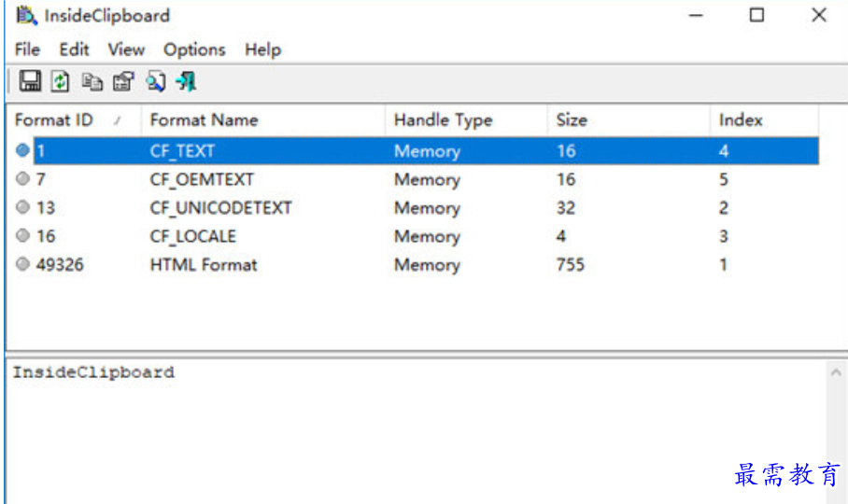Screen dimensions: 848x504
Task: Click the Copy toolbar icon
Action: 92,82
